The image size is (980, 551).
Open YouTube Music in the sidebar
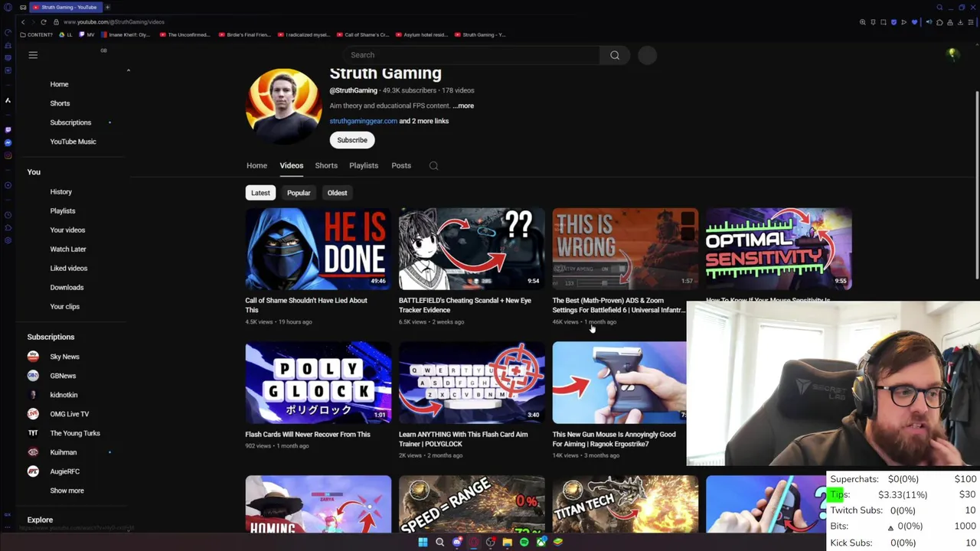(x=73, y=142)
